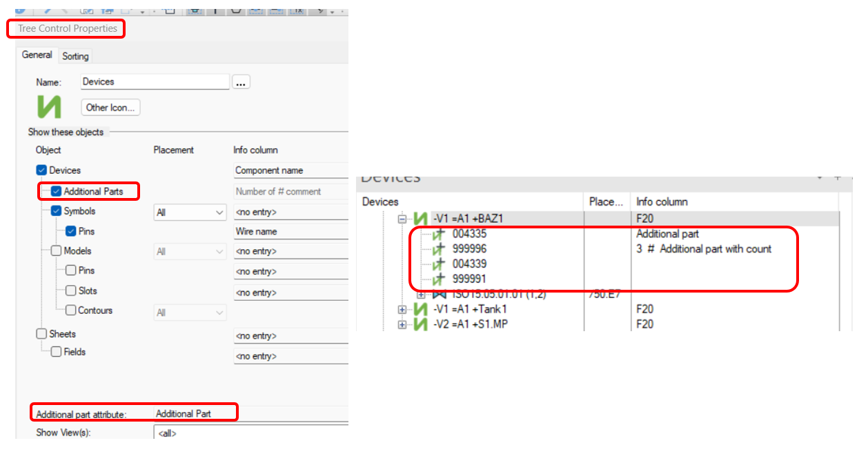The width and height of the screenshot is (868, 454).
Task: Click the ... button next to the Name field
Action: point(240,81)
